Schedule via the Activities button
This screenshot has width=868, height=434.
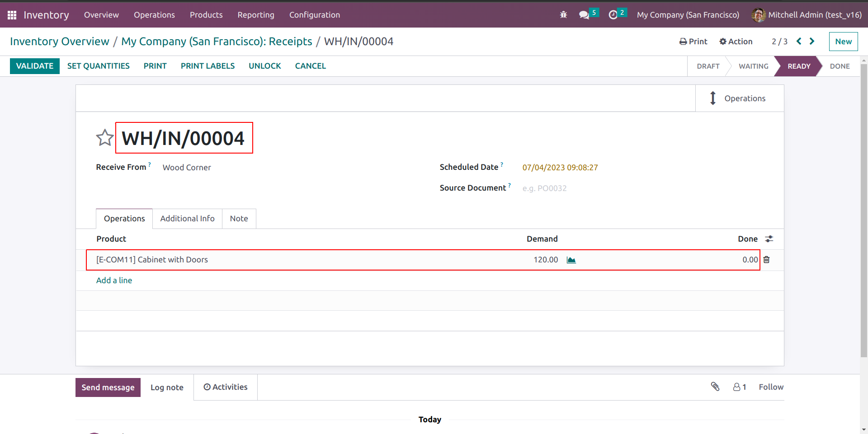226,387
